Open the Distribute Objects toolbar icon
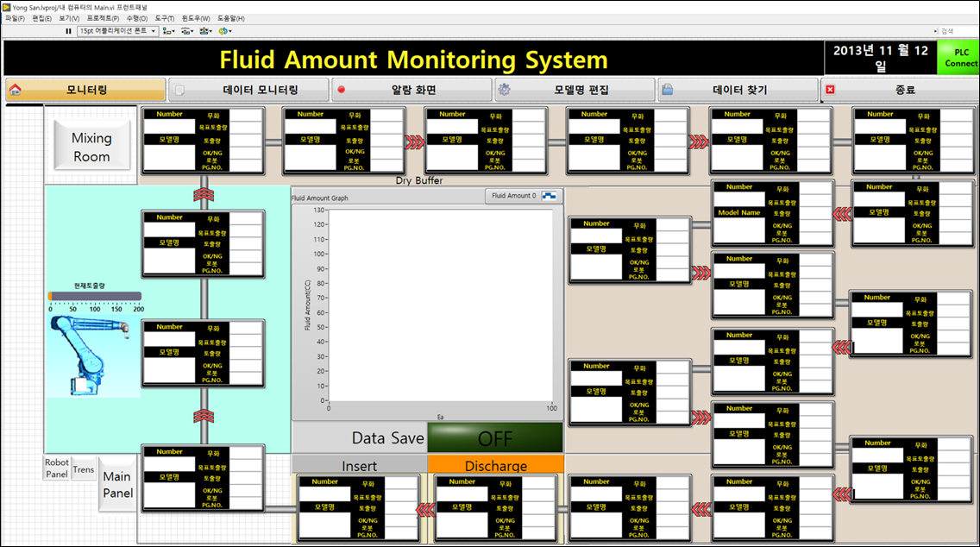Viewport: 980px width, 547px height. pos(187,31)
